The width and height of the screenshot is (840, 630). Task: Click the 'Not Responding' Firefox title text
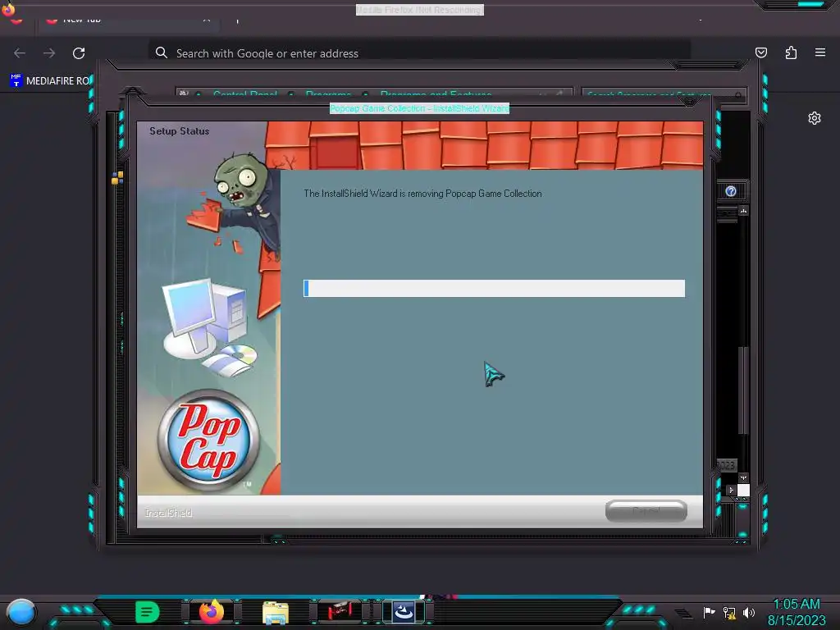[x=420, y=10]
